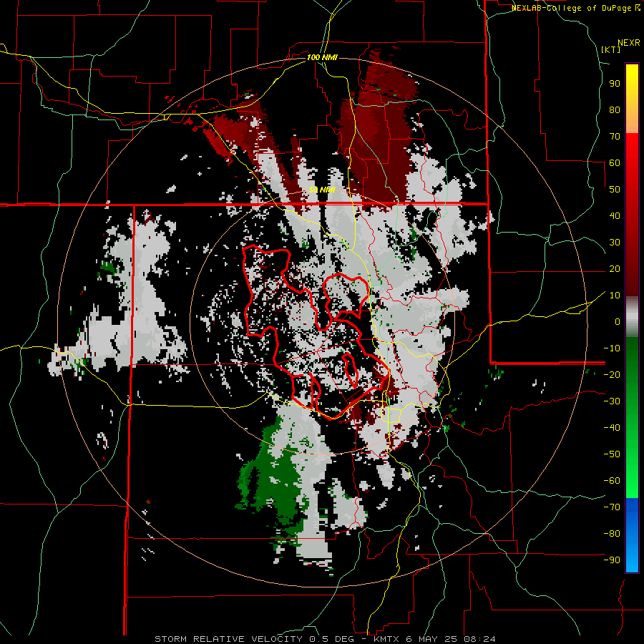Screen dimensions: 644x644
Task: Click the 70 value on the velocity scale
Action: [615, 137]
